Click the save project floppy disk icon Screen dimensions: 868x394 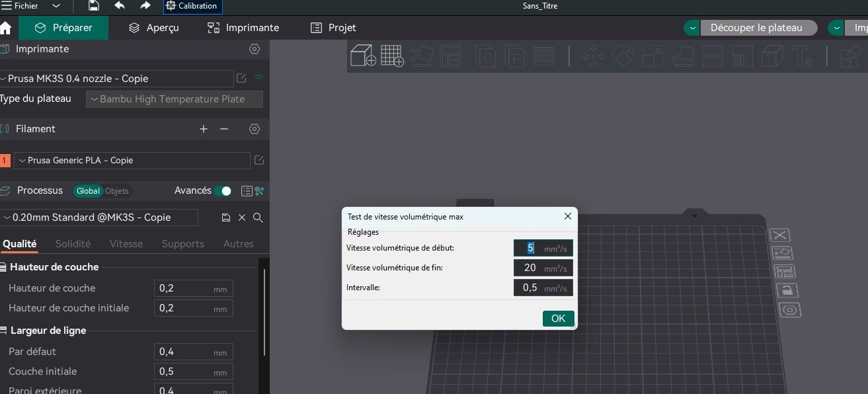pyautogui.click(x=94, y=6)
